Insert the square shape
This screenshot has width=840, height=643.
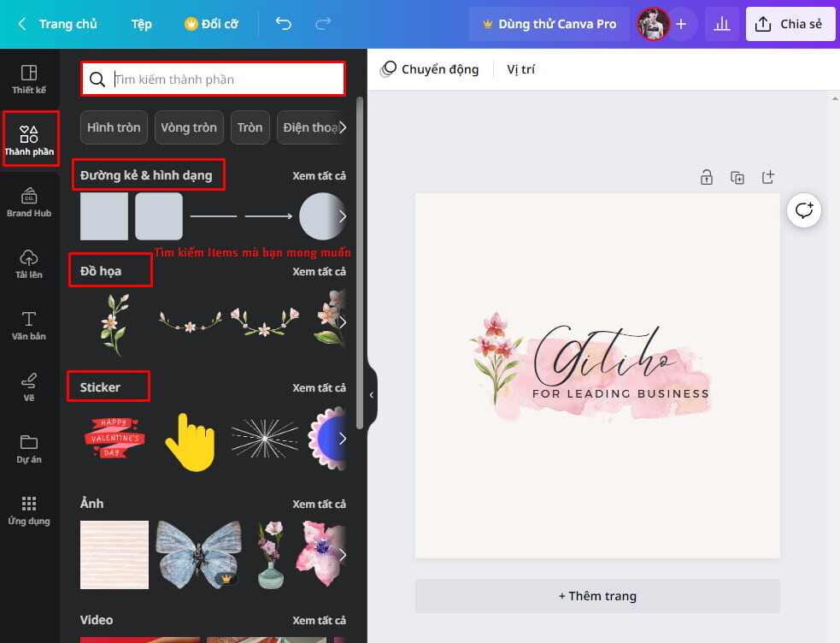click(x=104, y=216)
